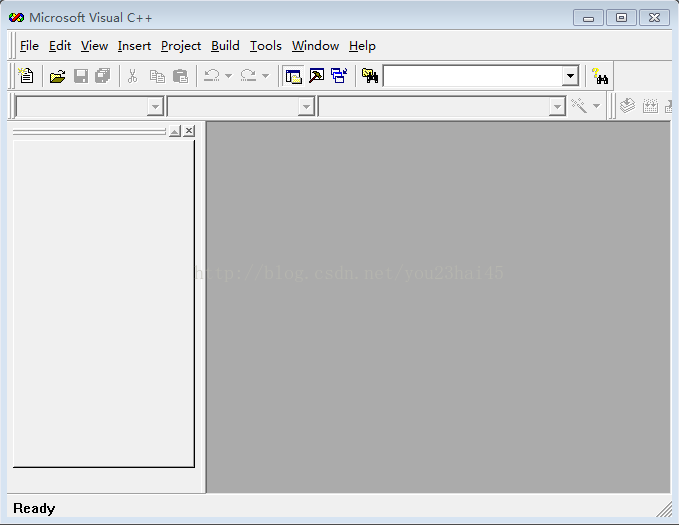This screenshot has width=679, height=525.
Task: Toggle the Output window icon
Action: pyautogui.click(x=317, y=76)
